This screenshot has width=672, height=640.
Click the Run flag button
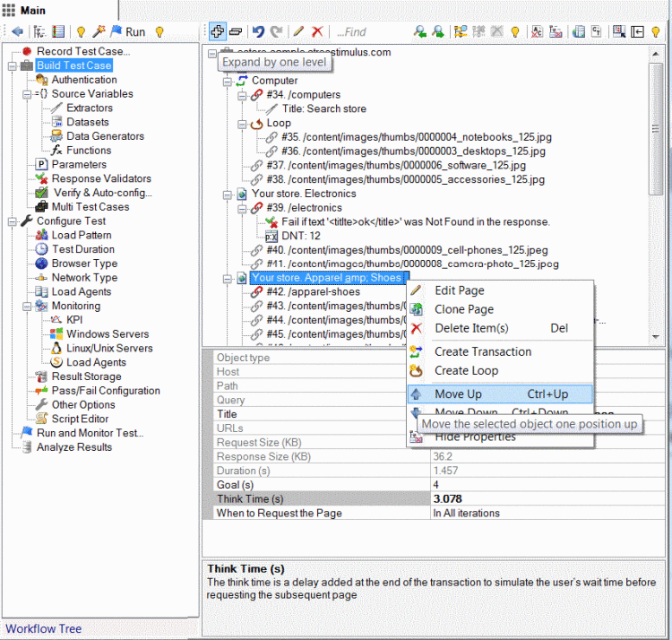[128, 31]
